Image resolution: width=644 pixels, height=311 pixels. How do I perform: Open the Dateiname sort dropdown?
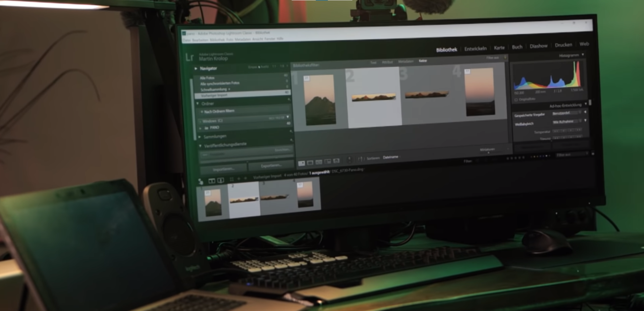391,157
